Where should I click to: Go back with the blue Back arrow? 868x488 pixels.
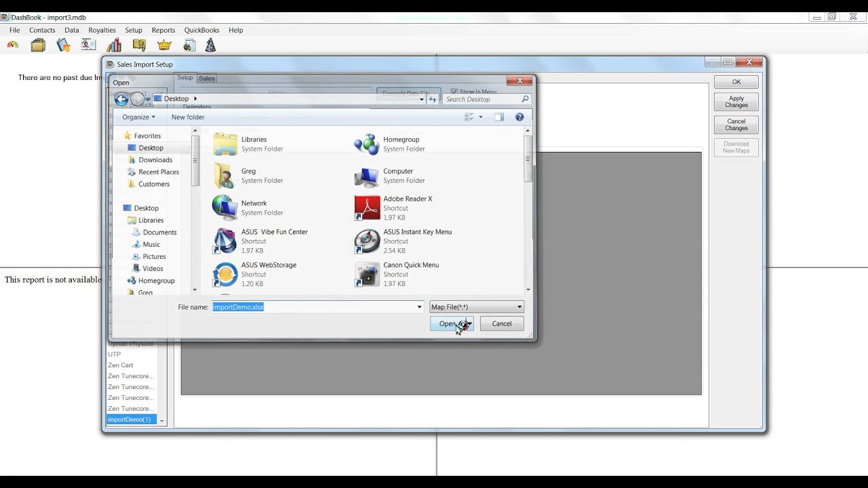(x=121, y=99)
